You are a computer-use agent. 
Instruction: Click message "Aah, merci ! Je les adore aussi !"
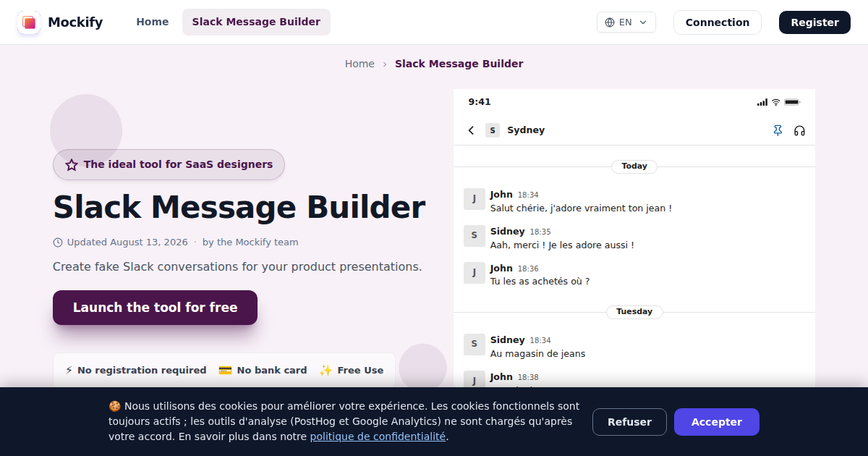[x=562, y=245]
